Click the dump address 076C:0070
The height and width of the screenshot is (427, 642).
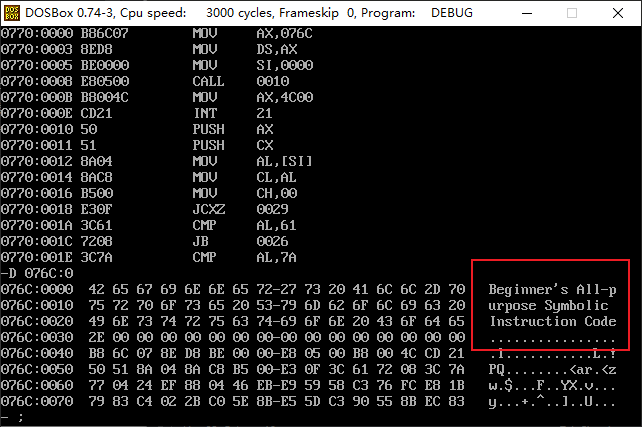pyautogui.click(x=37, y=401)
